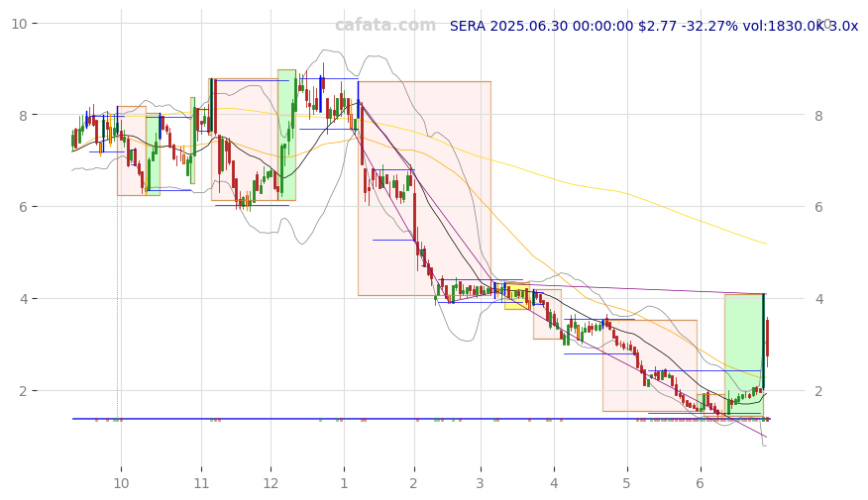Click the x-axis month label 5
The width and height of the screenshot is (868, 500).
point(626,483)
